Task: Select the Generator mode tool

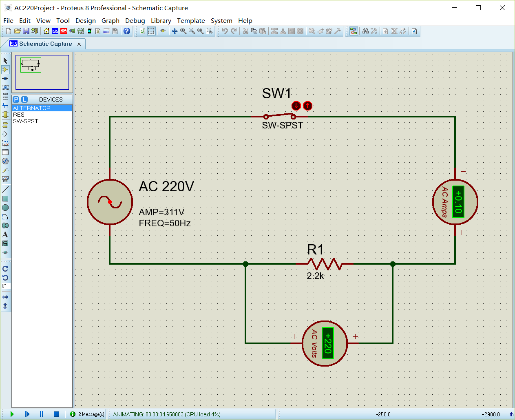Action: (x=5, y=161)
